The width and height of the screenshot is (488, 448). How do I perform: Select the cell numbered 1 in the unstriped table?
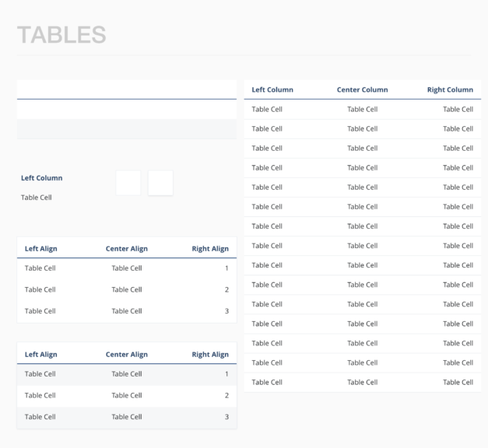(226, 268)
